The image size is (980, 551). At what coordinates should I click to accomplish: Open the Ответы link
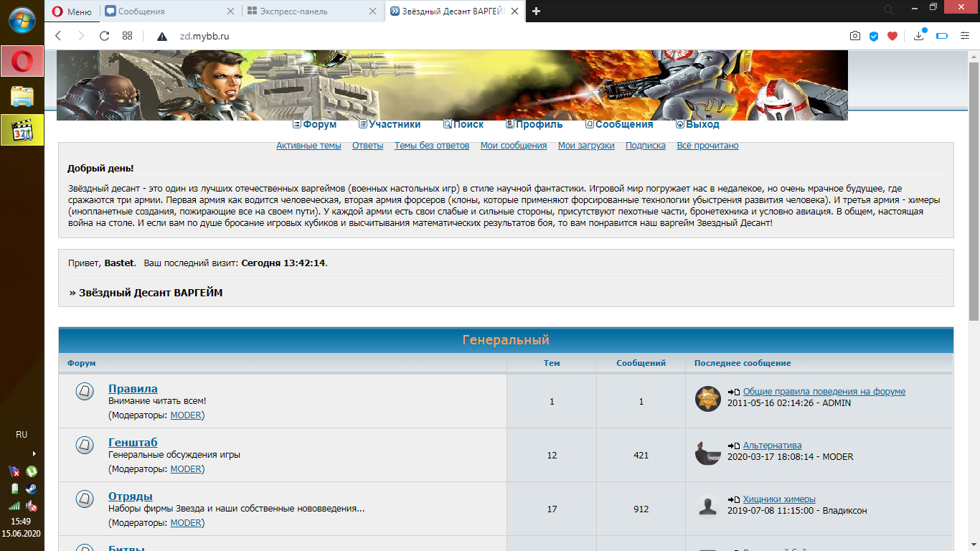367,146
